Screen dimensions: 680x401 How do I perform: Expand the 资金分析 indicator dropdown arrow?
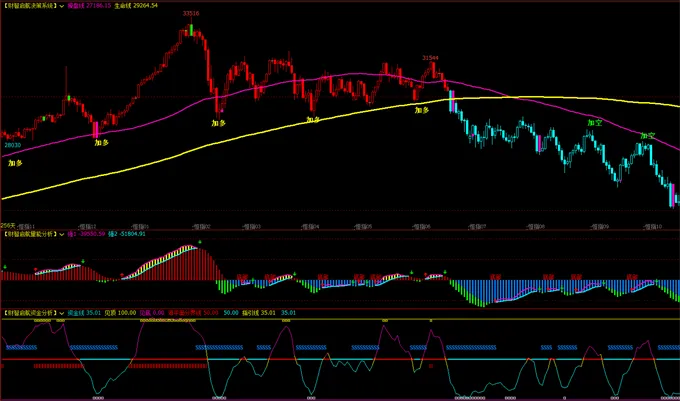point(61,313)
